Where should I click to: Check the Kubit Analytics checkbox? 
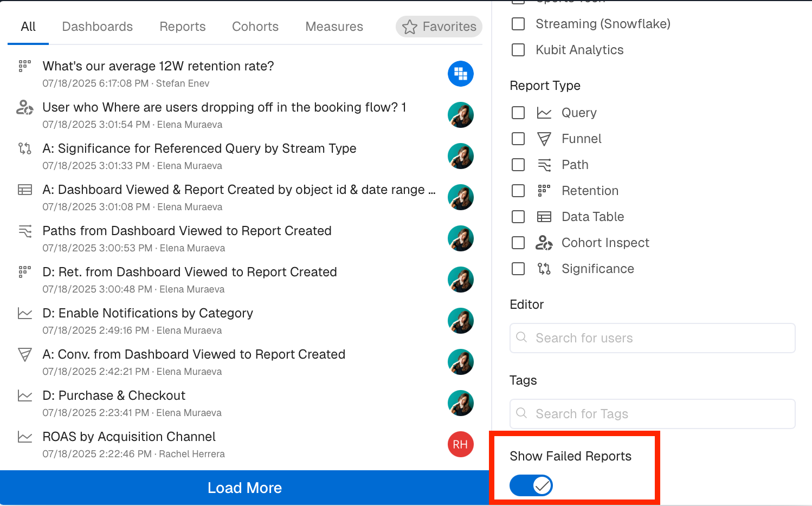(518, 50)
